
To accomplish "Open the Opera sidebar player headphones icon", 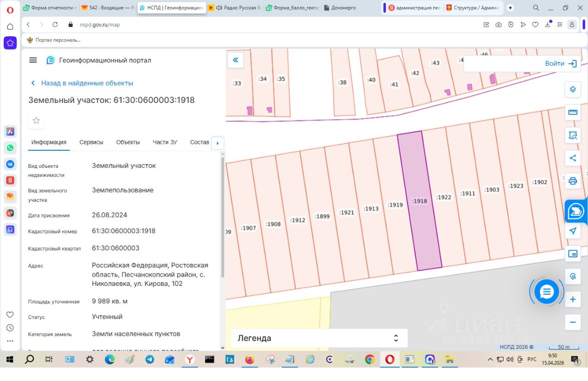I will click(x=10, y=229).
